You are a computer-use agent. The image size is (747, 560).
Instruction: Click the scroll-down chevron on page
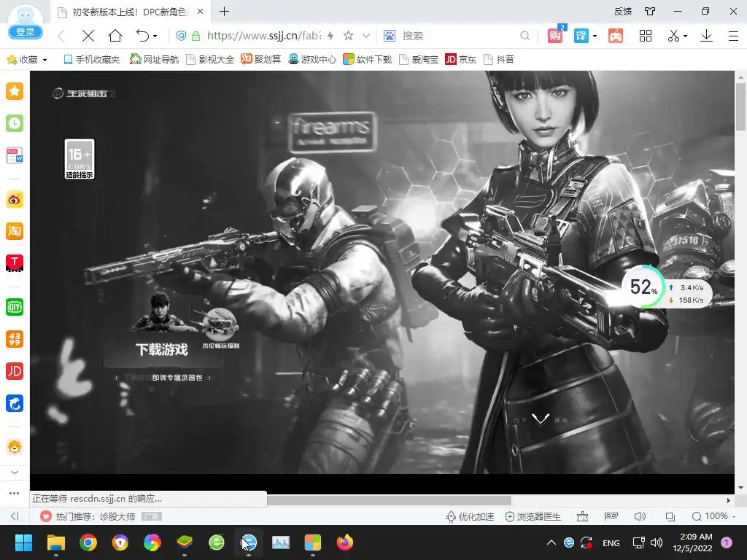(541, 419)
